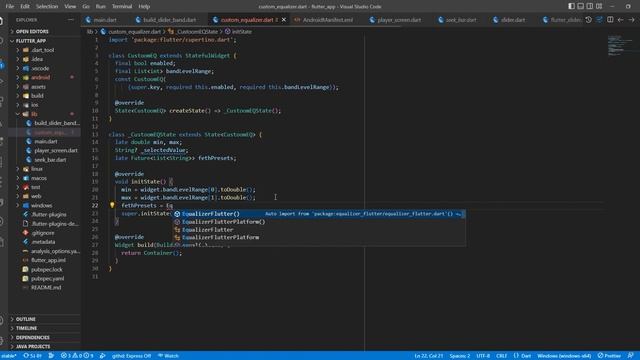
Task: Open the Run menu
Action: [x=100, y=6]
